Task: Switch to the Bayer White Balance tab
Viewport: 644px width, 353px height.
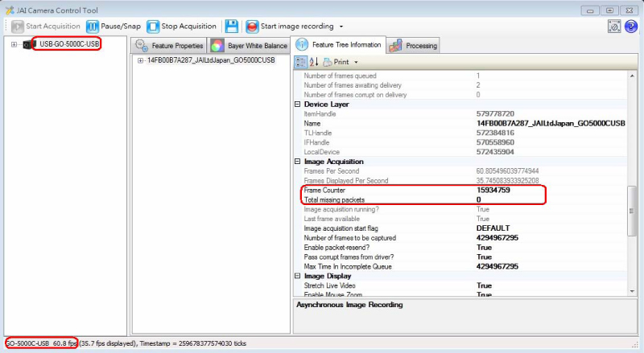Action: click(x=249, y=45)
